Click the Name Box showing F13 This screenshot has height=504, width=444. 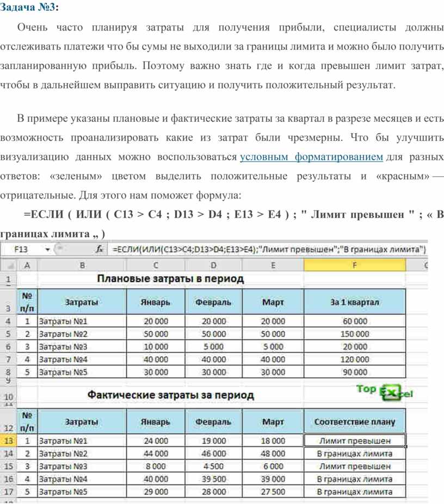[x=22, y=250]
